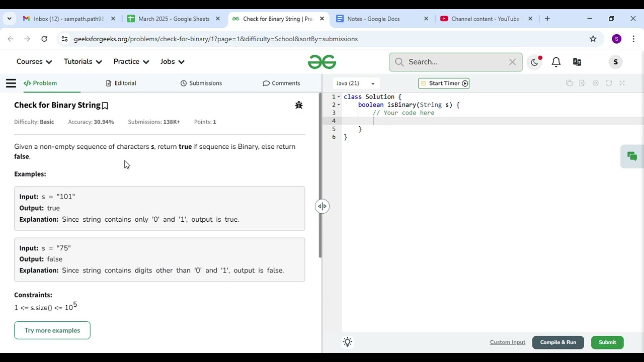Screen dimensions: 644x362
Task: Open the Custom Input link
Action: pyautogui.click(x=508, y=342)
